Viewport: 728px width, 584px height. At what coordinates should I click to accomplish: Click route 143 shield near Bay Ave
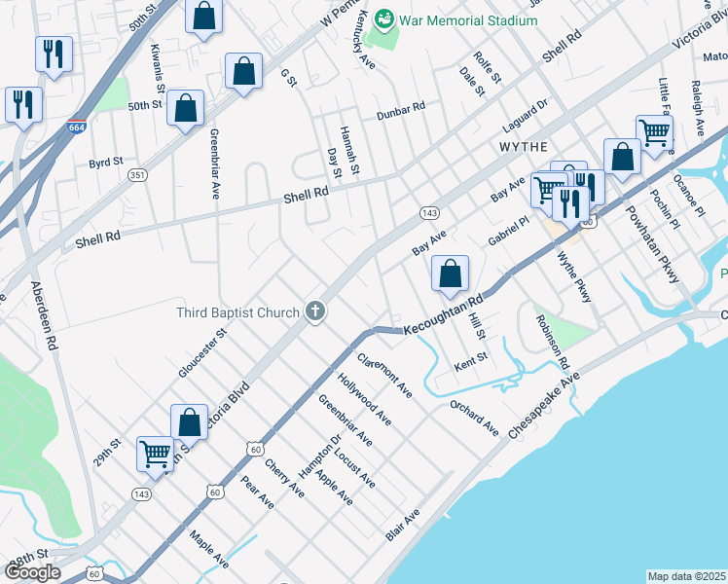[x=429, y=213]
